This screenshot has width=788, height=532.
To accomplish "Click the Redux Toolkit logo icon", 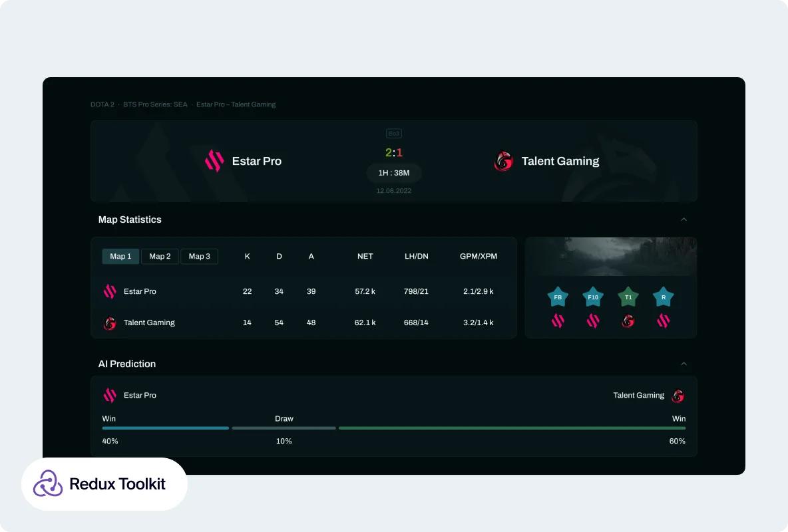I will (x=48, y=483).
